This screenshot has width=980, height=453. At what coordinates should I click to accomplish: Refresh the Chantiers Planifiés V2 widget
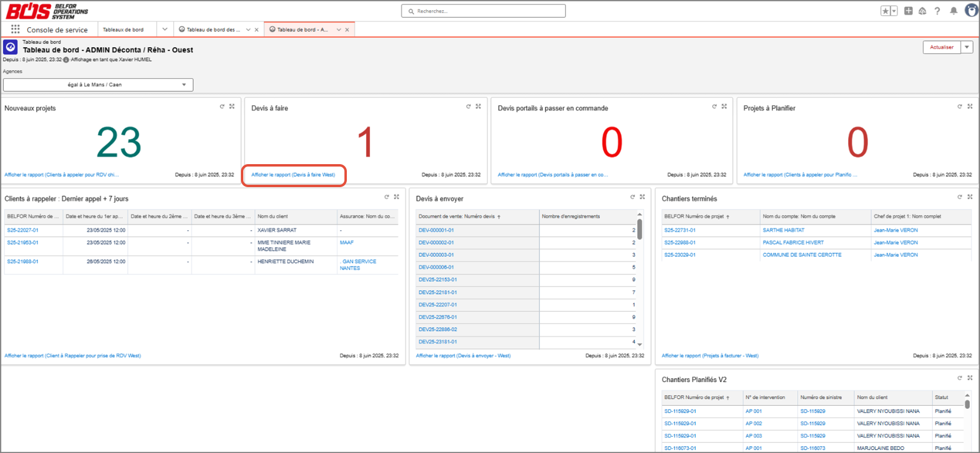tap(959, 378)
